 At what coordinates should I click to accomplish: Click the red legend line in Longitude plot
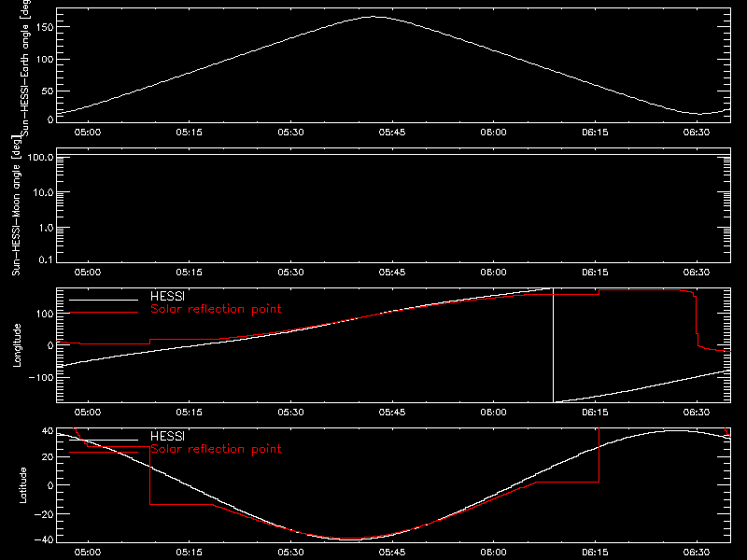[x=104, y=313]
